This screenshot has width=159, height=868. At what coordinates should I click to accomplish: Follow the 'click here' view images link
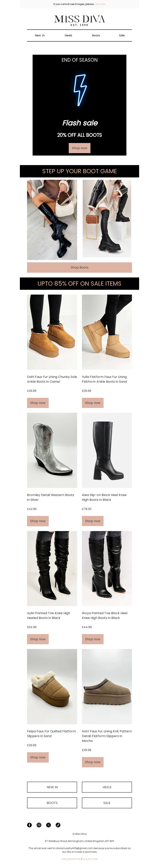[100, 4]
